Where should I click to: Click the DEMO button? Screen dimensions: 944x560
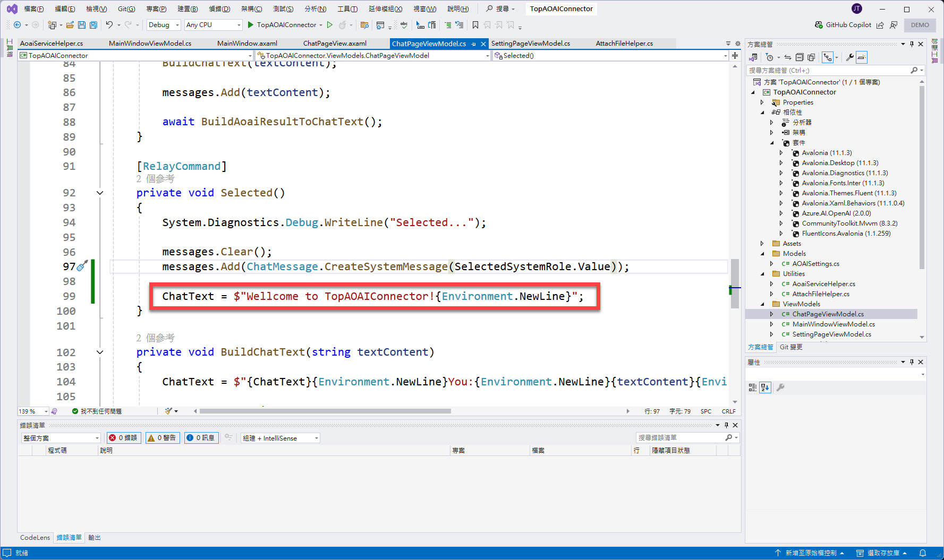[x=920, y=25]
